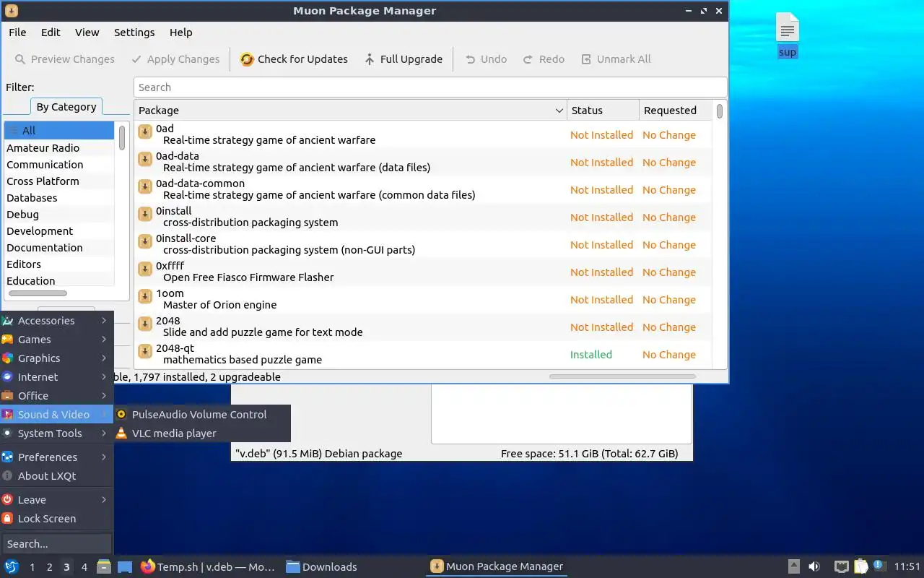Sort by the Requested column header
Viewport: 924px width, 578px height.
pos(676,111)
